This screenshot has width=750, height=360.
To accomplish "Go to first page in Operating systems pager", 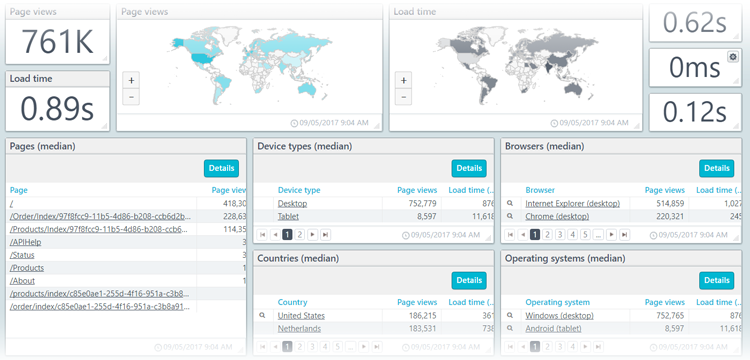I will tap(510, 347).
